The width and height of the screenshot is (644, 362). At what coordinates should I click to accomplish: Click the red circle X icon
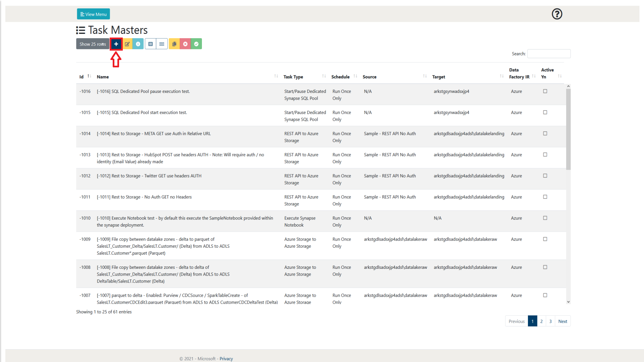185,44
